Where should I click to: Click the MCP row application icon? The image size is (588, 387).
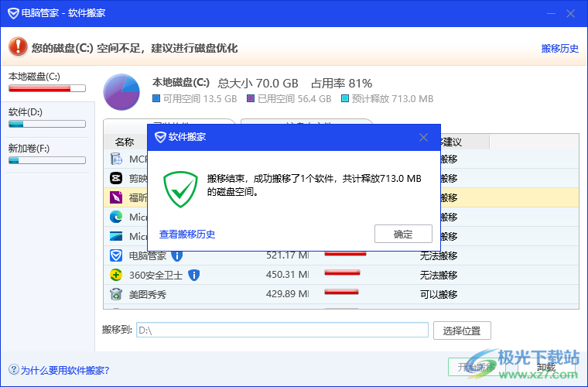click(x=116, y=159)
